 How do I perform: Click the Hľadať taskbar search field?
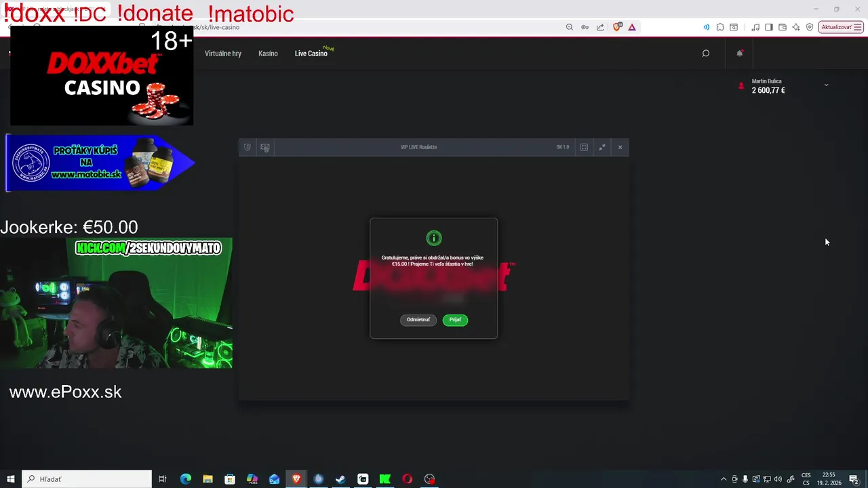(87, 479)
